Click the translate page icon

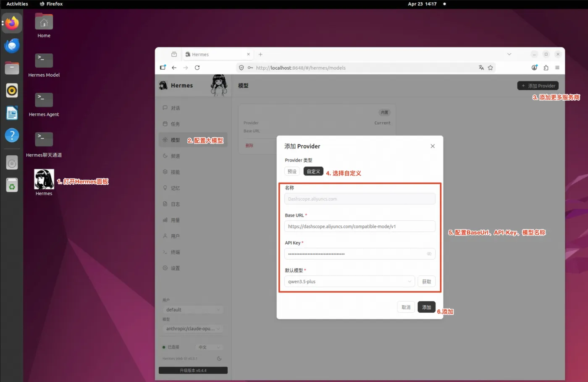point(481,68)
